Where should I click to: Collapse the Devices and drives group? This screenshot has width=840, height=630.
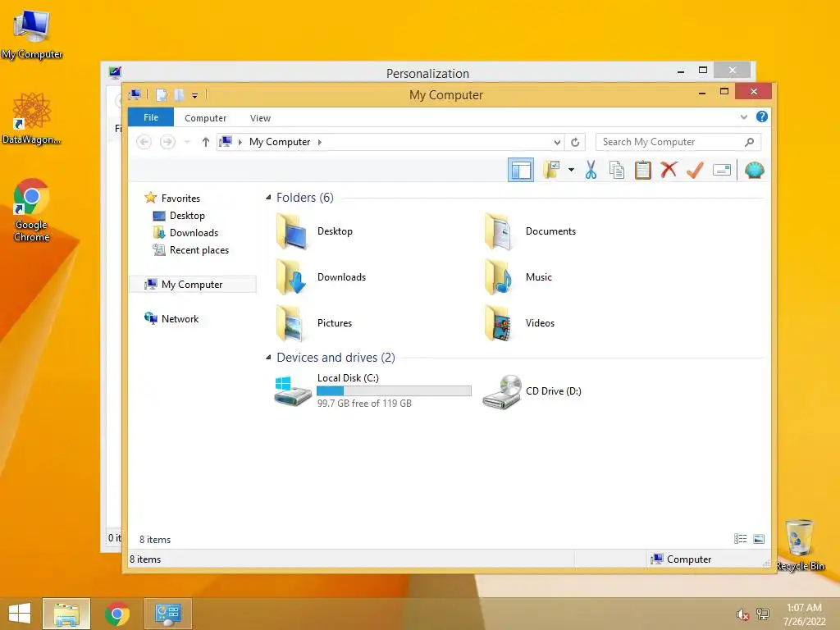tap(268, 358)
